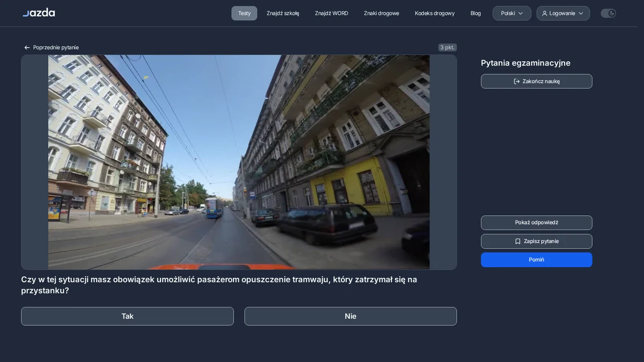
Task: Toggle the dark mode switch
Action: (x=608, y=13)
